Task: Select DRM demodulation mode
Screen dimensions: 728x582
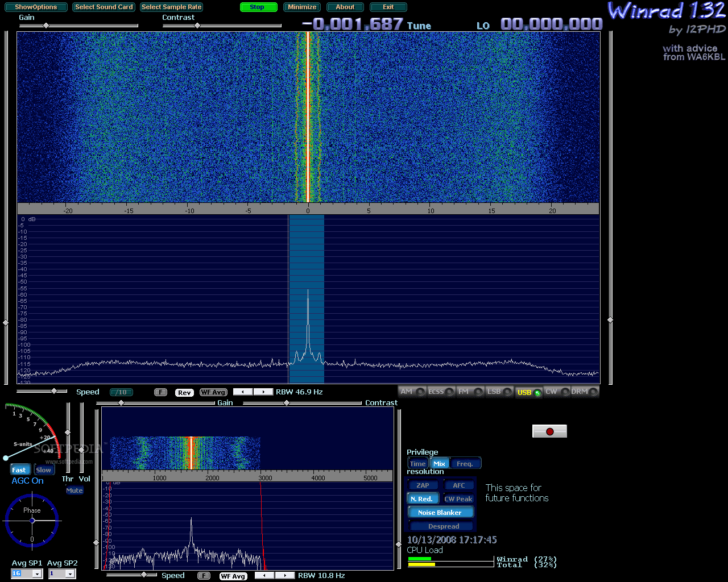Action: click(x=585, y=392)
